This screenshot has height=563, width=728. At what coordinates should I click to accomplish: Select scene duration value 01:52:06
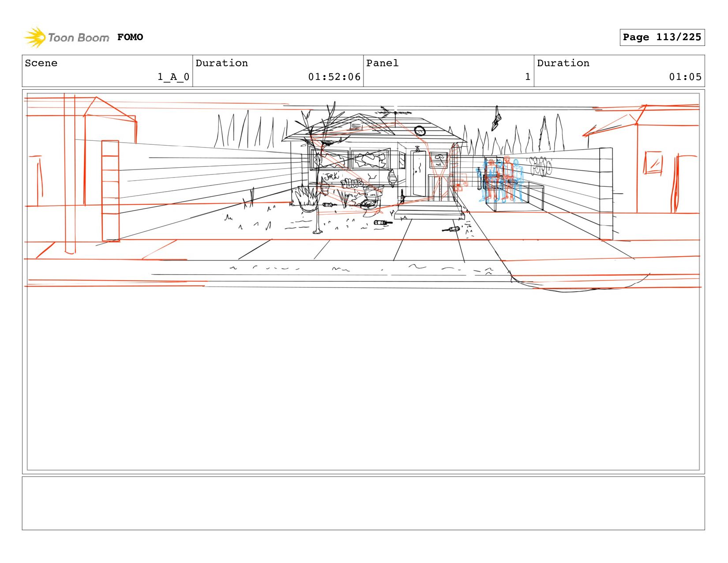tap(334, 77)
